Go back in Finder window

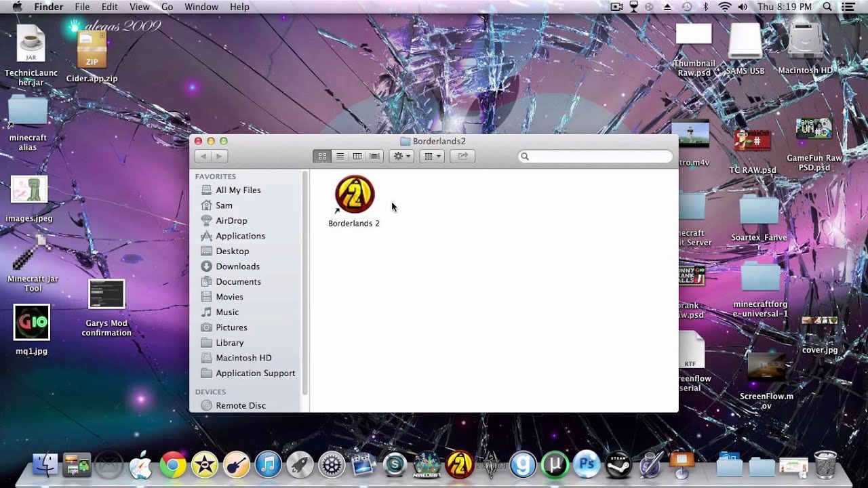click(x=203, y=157)
